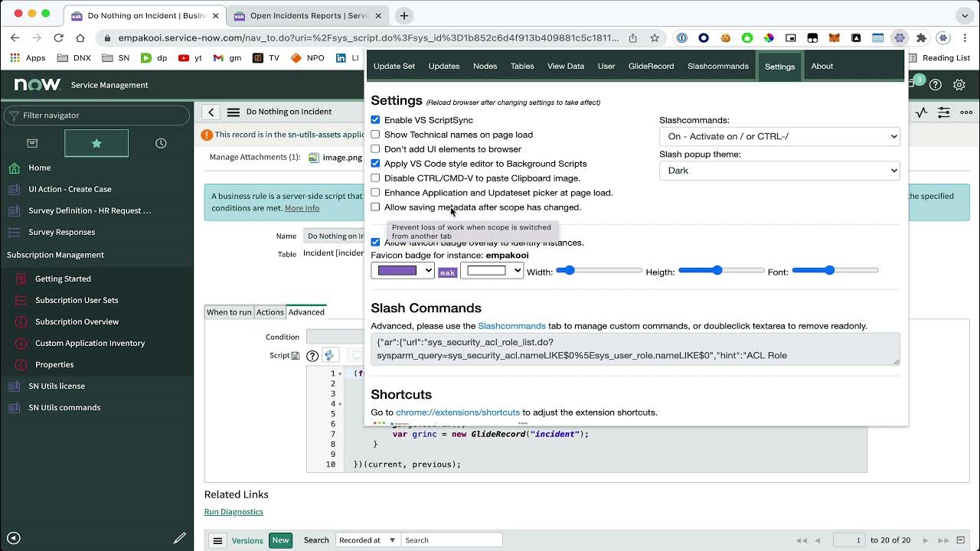Click the 1Password extension icon
This screenshot has width=980, height=551.
click(681, 37)
